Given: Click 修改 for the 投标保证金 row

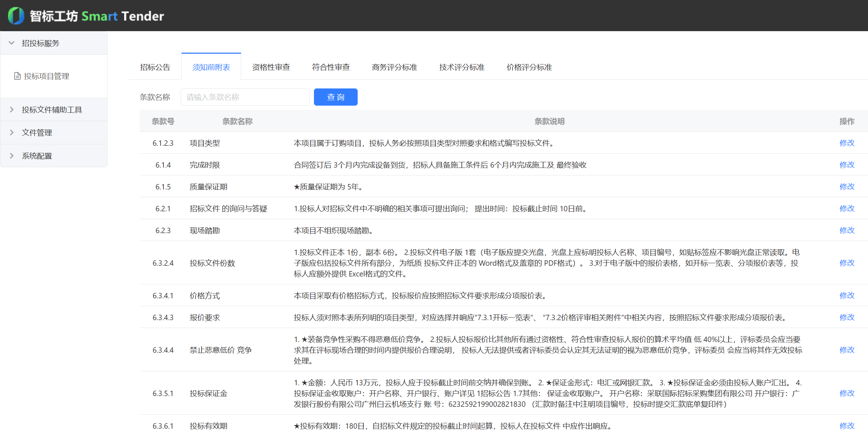Looking at the screenshot, I should pos(847,393).
